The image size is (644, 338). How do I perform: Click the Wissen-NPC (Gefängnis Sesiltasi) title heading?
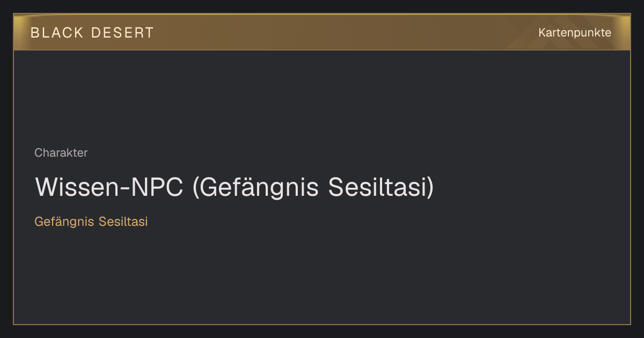click(234, 188)
